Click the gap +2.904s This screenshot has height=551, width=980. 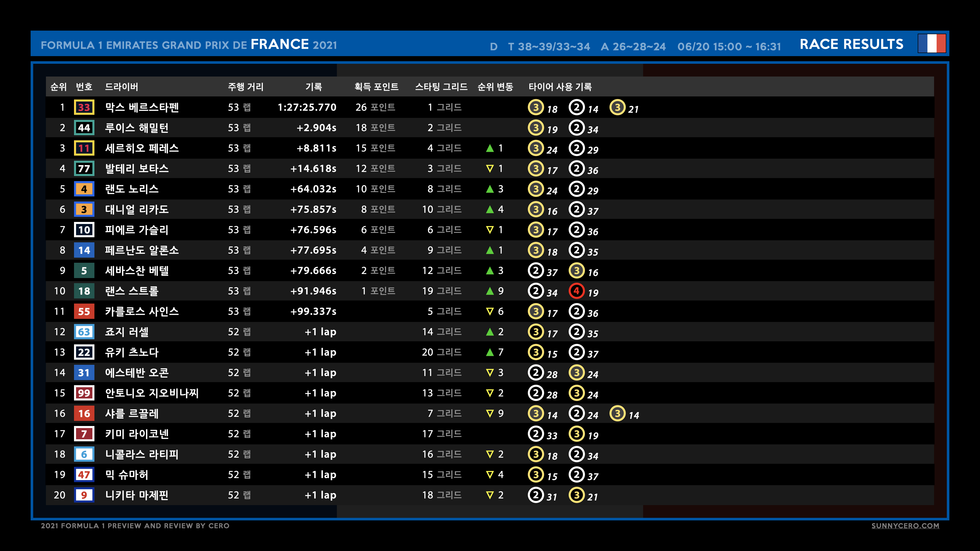(x=316, y=128)
